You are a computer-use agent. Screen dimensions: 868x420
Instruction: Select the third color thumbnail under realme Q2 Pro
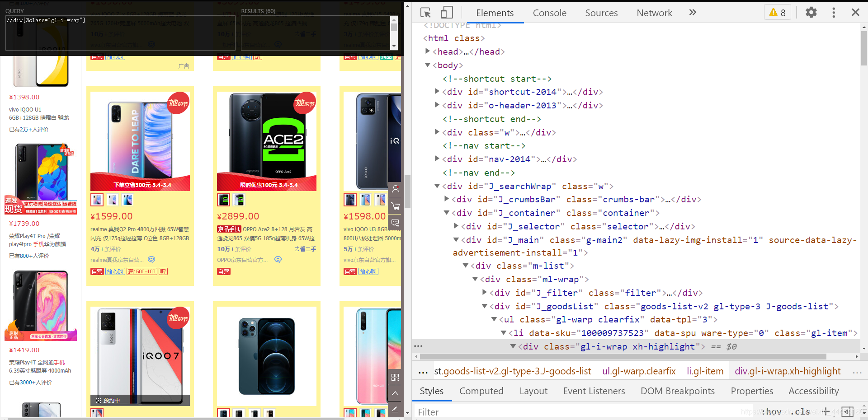pos(128,200)
